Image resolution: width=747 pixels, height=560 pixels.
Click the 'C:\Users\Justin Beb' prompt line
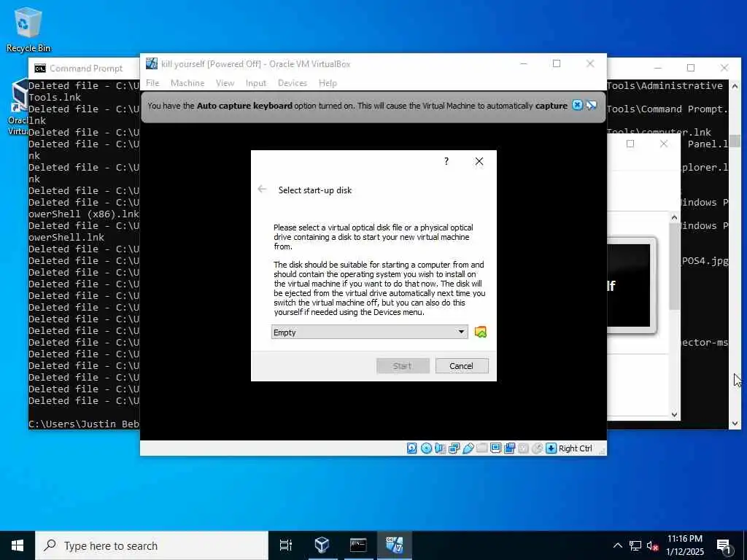pyautogui.click(x=84, y=424)
